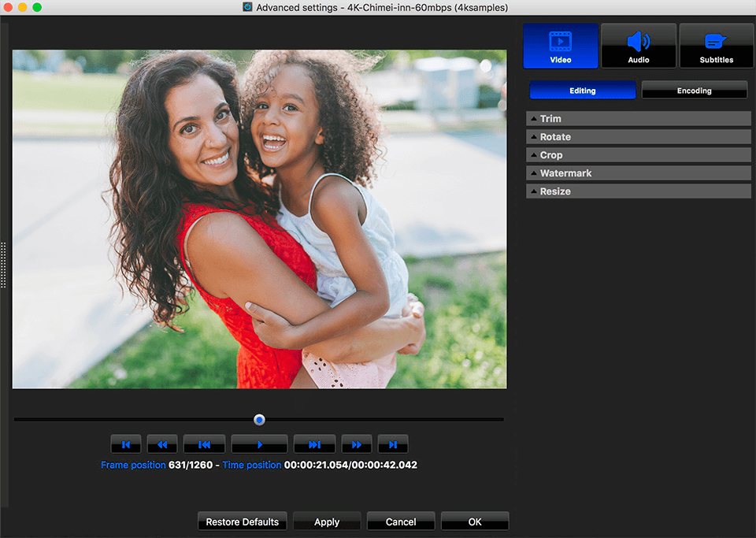756x538 pixels.
Task: Apply the current video settings
Action: click(x=326, y=521)
